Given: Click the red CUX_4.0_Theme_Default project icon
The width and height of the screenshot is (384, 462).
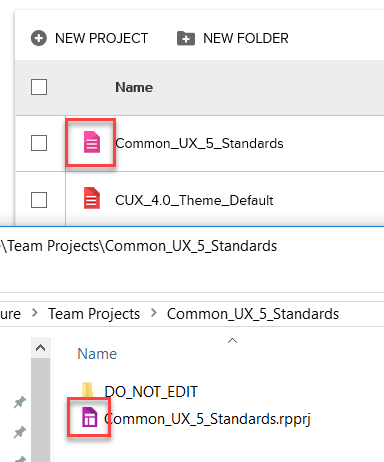Looking at the screenshot, I should click(x=92, y=198).
